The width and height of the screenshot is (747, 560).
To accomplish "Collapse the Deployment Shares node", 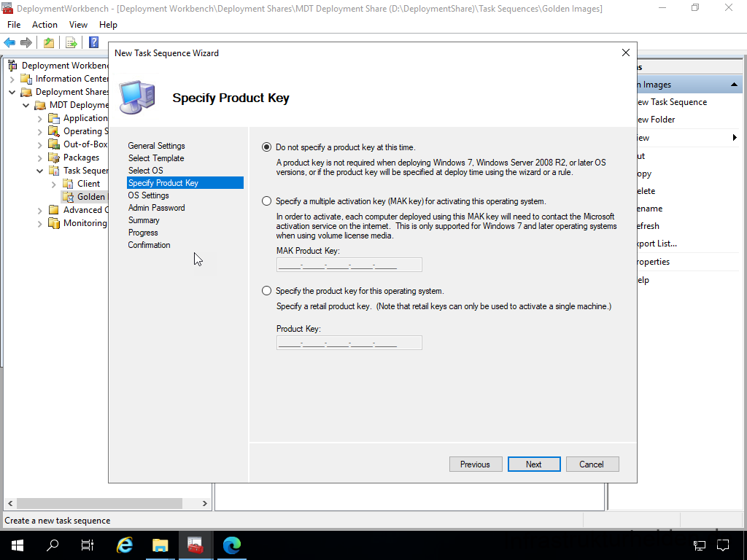I will [x=12, y=92].
